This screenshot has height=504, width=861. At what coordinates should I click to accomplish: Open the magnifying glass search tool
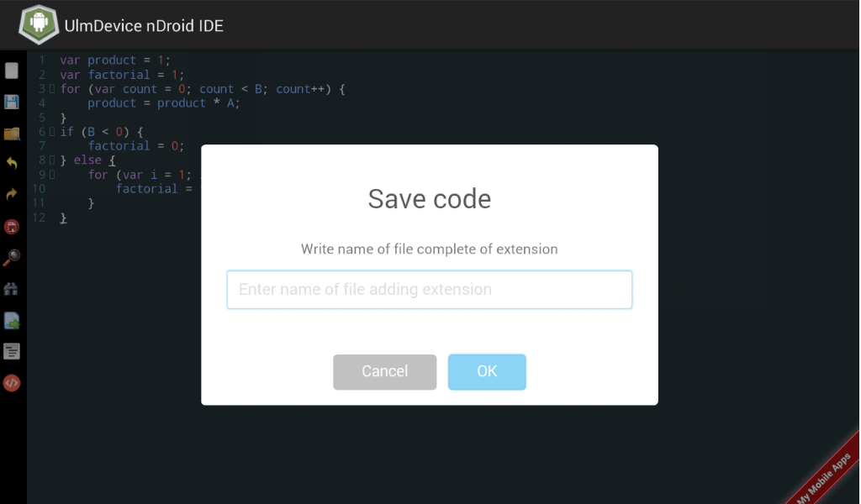point(12,258)
